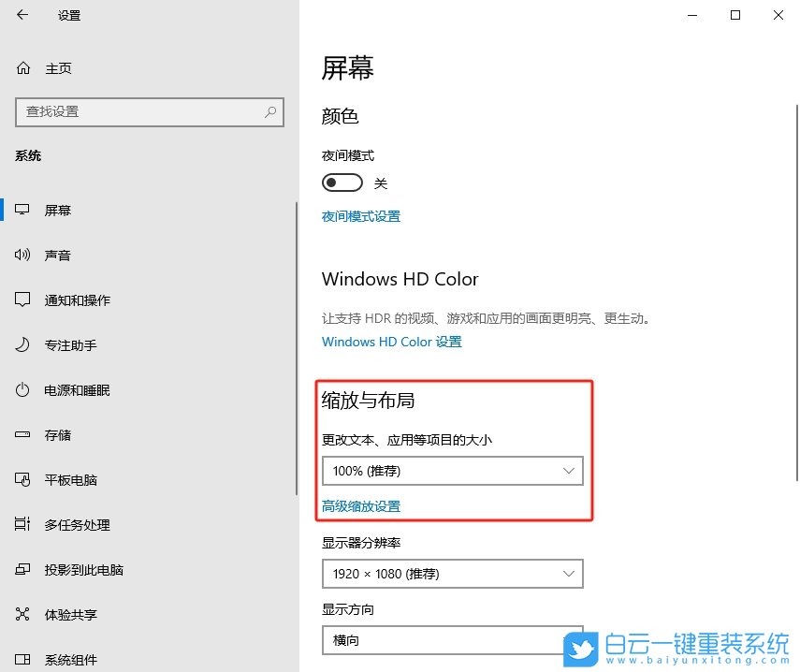
Task: Toggle 夜间模式 on
Action: coord(342,182)
